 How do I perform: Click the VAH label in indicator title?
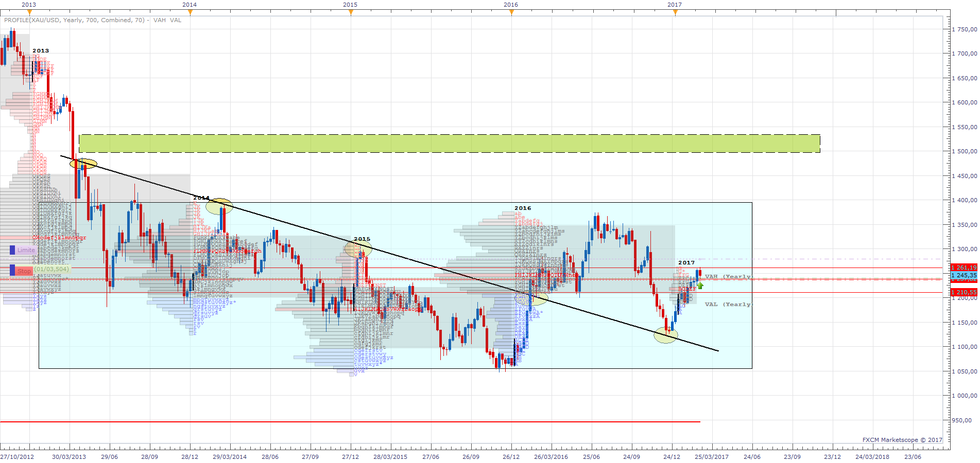tap(160, 20)
